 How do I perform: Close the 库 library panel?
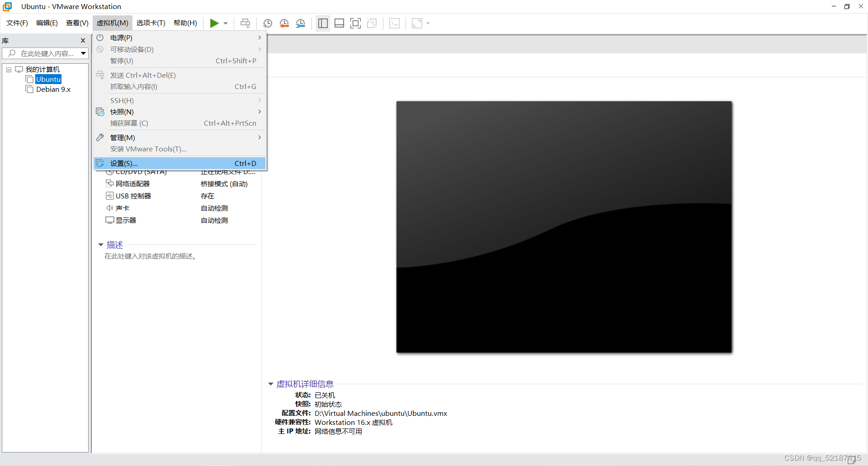(x=83, y=41)
